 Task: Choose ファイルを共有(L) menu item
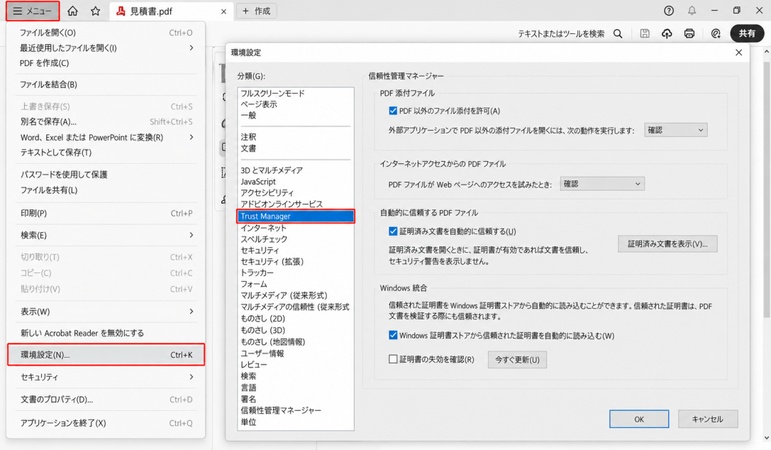click(106, 190)
